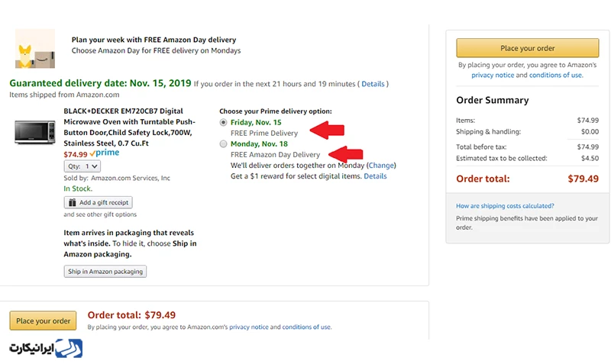
Task: Open privacy notice link in order summary box
Action: click(493, 75)
